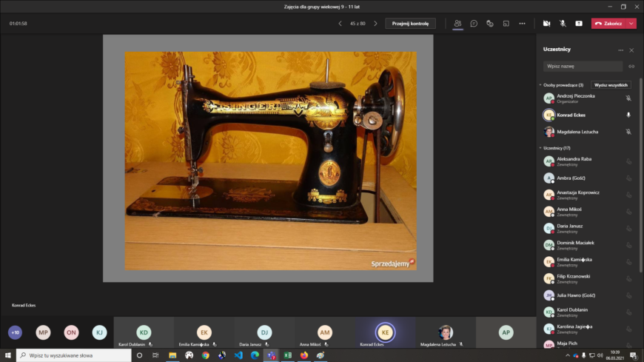The height and width of the screenshot is (362, 644).
Task: Collapse the Uczestnicy (17) section
Action: click(x=540, y=148)
